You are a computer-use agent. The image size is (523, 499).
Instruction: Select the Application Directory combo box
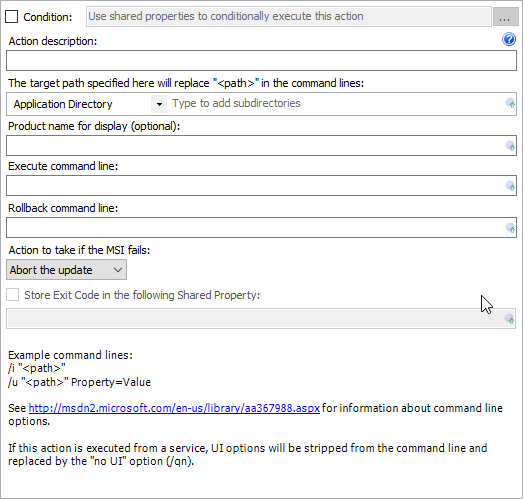point(87,104)
